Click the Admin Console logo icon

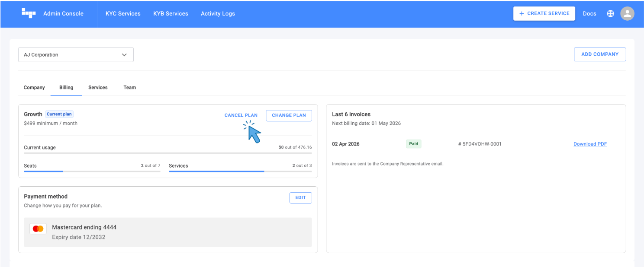[x=29, y=13]
